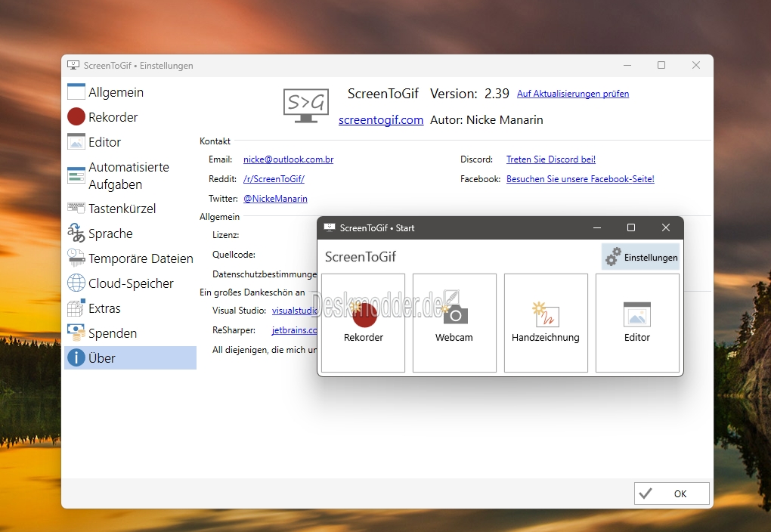Click the gear icon on Einstellungen button
The image size is (771, 532).
pyautogui.click(x=613, y=257)
